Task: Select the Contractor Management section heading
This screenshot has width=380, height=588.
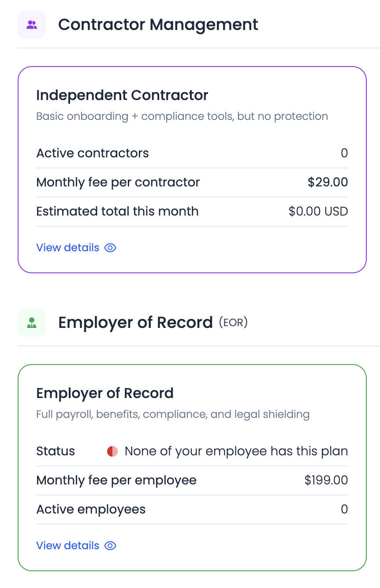Action: [158, 25]
